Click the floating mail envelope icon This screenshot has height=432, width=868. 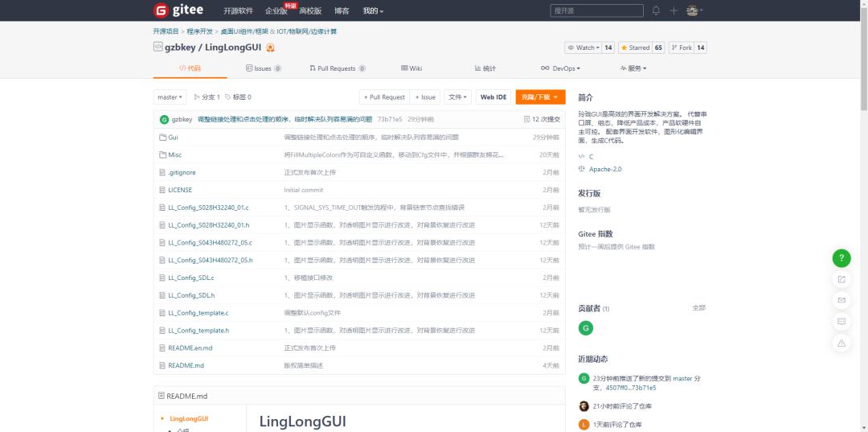click(x=841, y=300)
